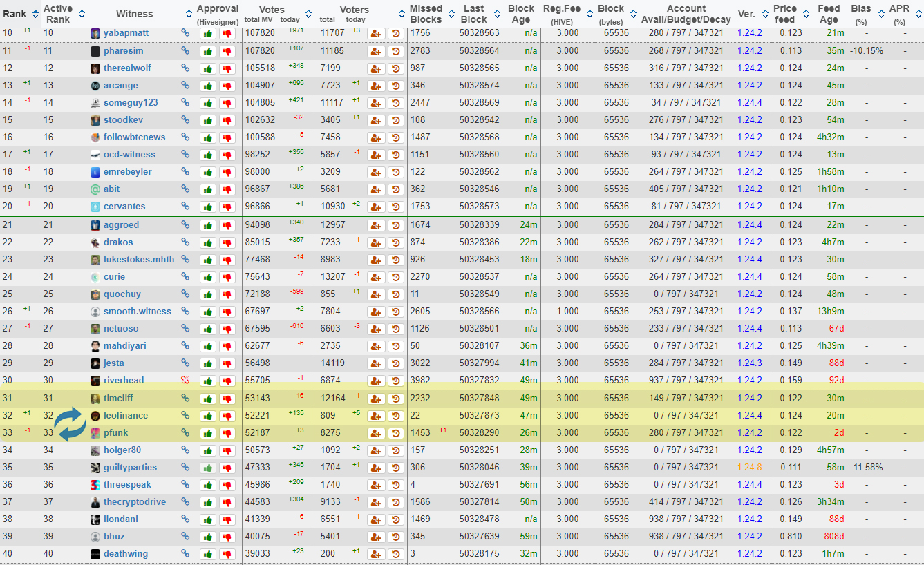Click the broken red link icon for riverhead
Image resolution: width=924 pixels, height=565 pixels.
click(185, 380)
